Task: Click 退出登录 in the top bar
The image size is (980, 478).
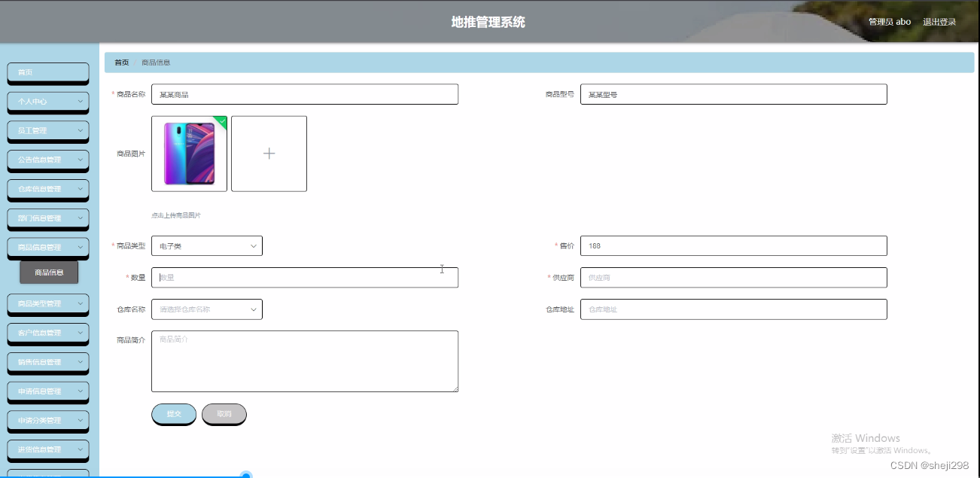Action: coord(939,21)
